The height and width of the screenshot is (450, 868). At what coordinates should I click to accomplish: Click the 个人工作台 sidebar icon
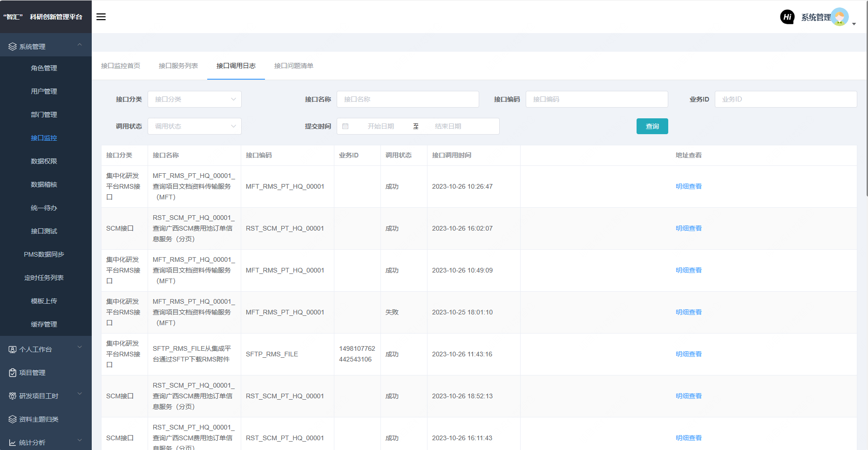click(13, 349)
